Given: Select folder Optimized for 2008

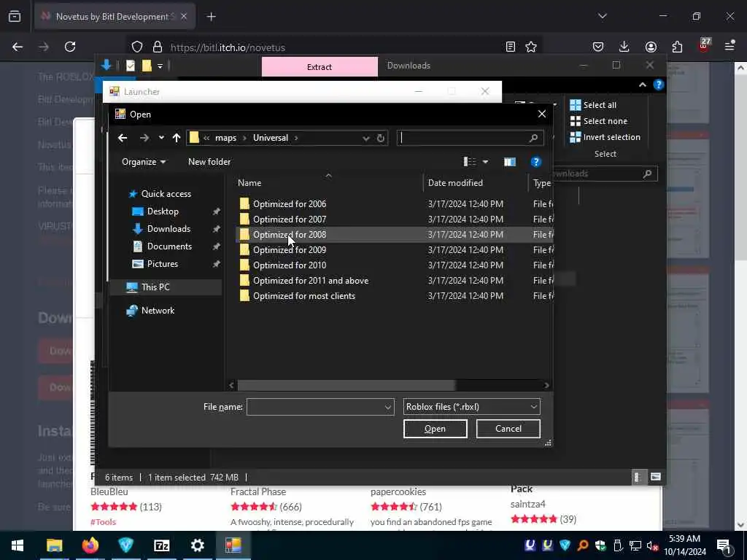Looking at the screenshot, I should [x=290, y=234].
